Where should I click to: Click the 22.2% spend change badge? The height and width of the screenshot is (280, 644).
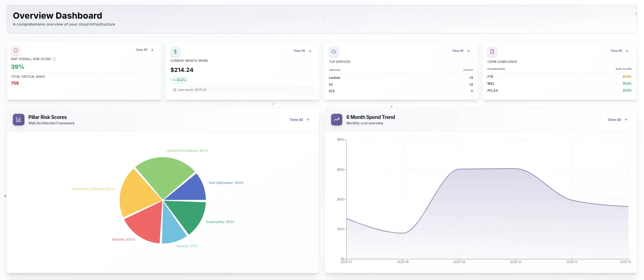pyautogui.click(x=179, y=80)
